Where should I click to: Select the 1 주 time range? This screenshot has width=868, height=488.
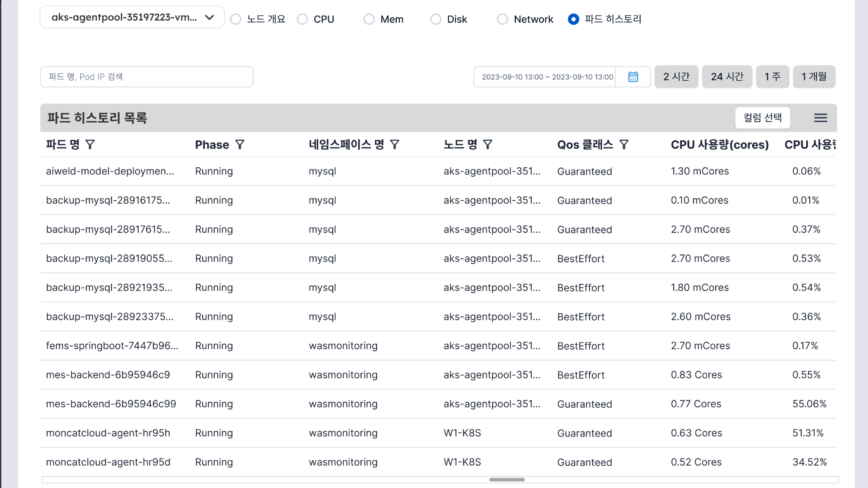pyautogui.click(x=772, y=77)
